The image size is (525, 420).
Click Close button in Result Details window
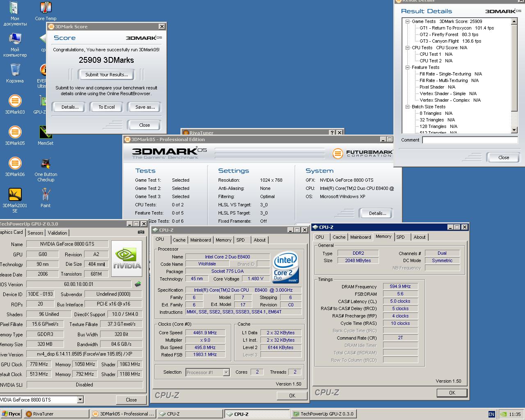tap(504, 157)
